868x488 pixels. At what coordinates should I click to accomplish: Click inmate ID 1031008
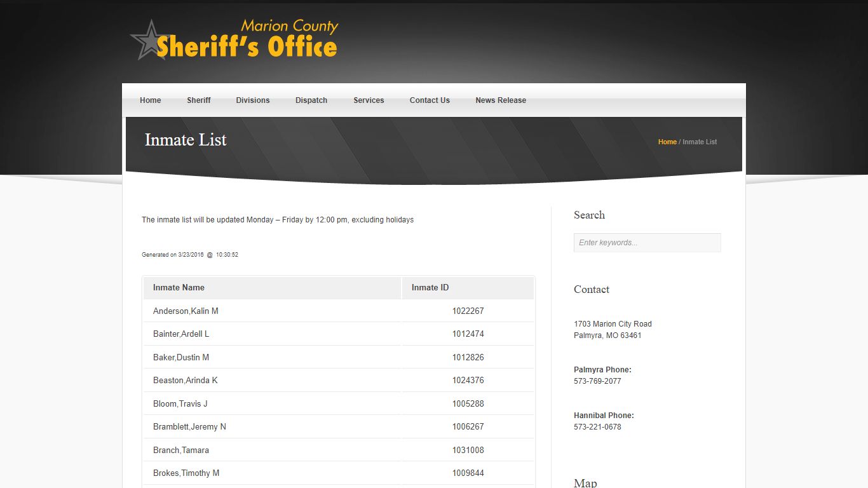click(468, 450)
